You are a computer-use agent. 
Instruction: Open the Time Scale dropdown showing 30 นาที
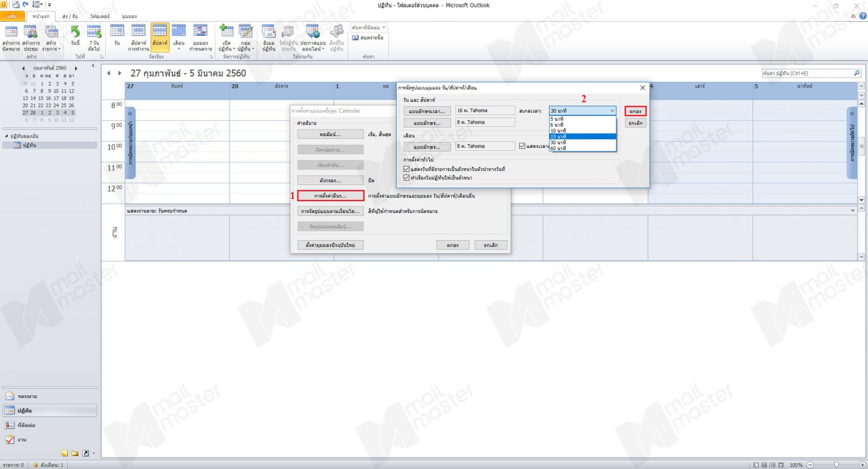point(583,111)
